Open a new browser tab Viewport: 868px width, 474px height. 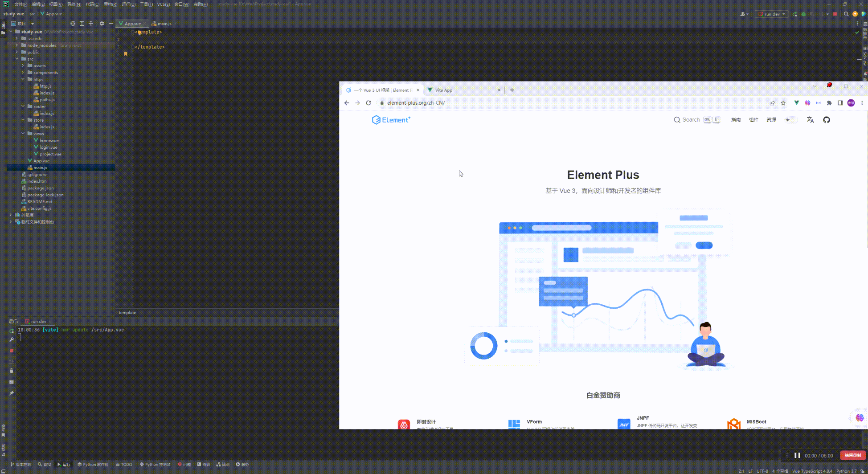[x=512, y=90]
